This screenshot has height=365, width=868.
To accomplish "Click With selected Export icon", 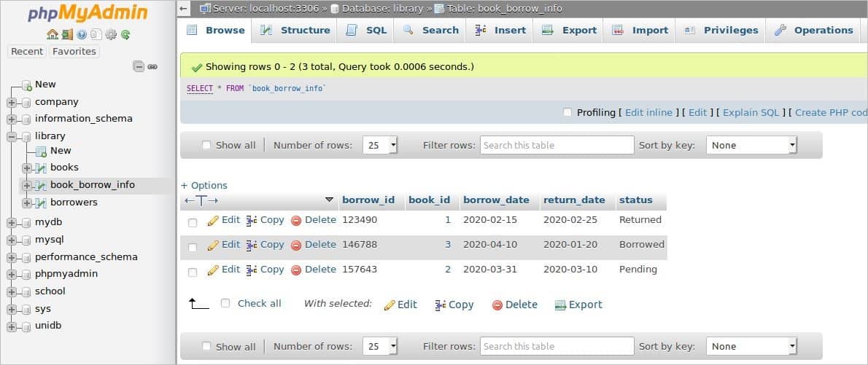I will pyautogui.click(x=560, y=305).
